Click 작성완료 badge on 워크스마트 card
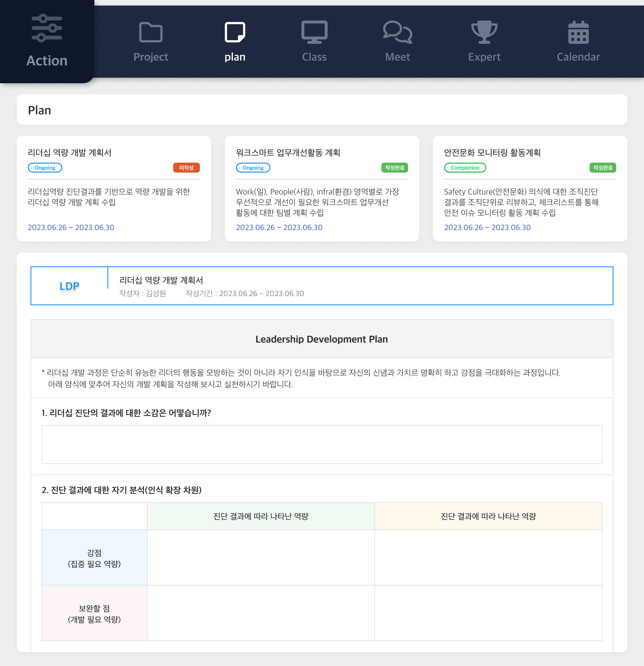Image resolution: width=644 pixels, height=666 pixels. [x=394, y=168]
